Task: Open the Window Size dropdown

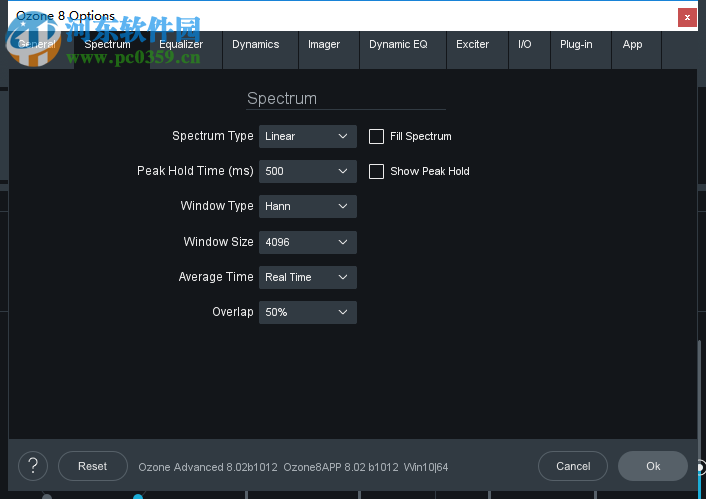Action: 308,242
